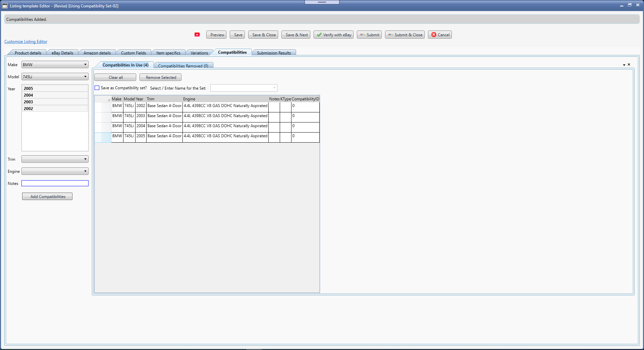Image resolution: width=644 pixels, height=350 pixels.
Task: Enable Save as Compatibility set checkbox
Action: 97,88
